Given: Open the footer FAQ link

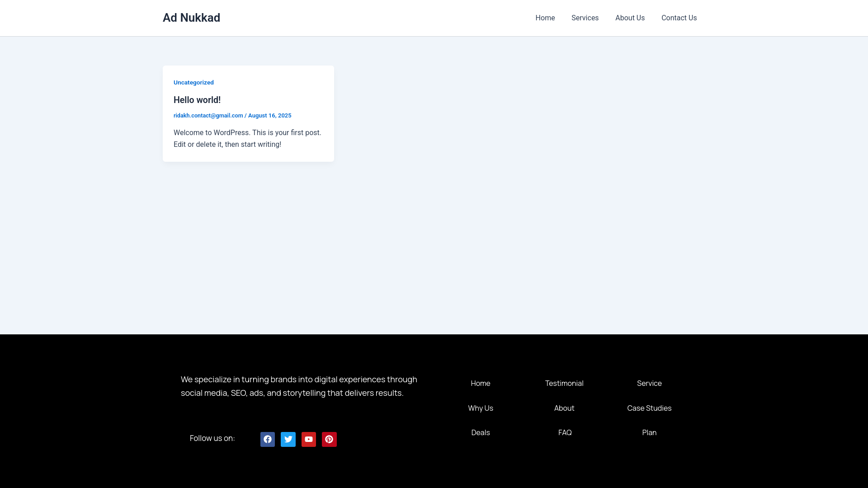Looking at the screenshot, I should click(565, 432).
